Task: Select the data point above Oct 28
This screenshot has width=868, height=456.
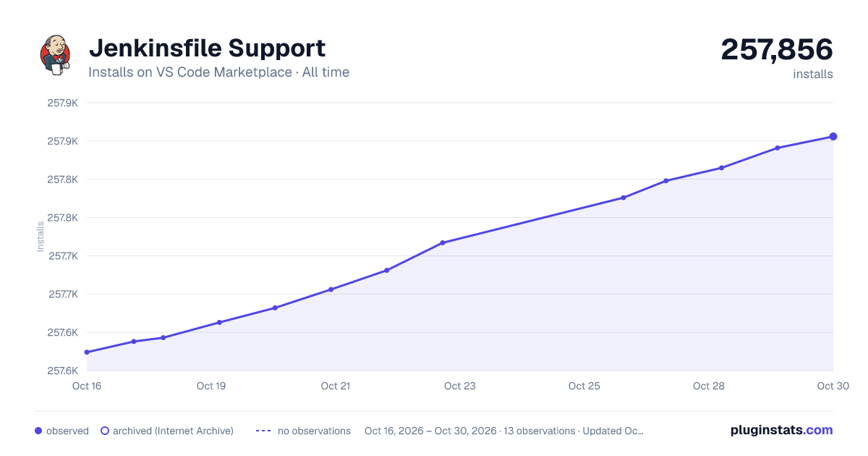Action: pos(721,168)
